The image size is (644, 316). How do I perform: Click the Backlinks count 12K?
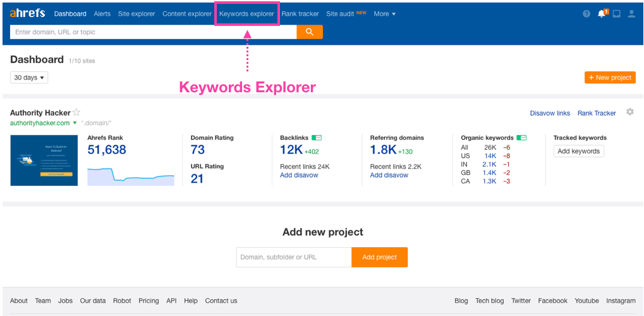tap(291, 150)
